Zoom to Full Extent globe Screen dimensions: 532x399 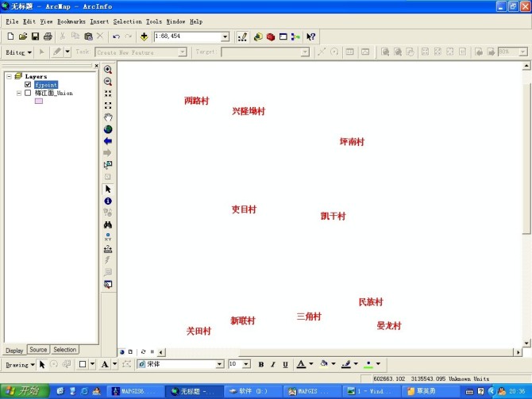point(108,129)
